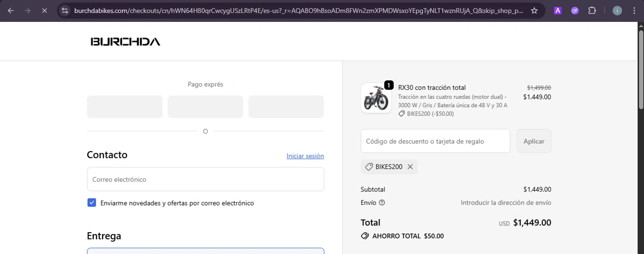The image size is (644, 254).
Task: Open the round purple extension icon
Action: (x=575, y=11)
